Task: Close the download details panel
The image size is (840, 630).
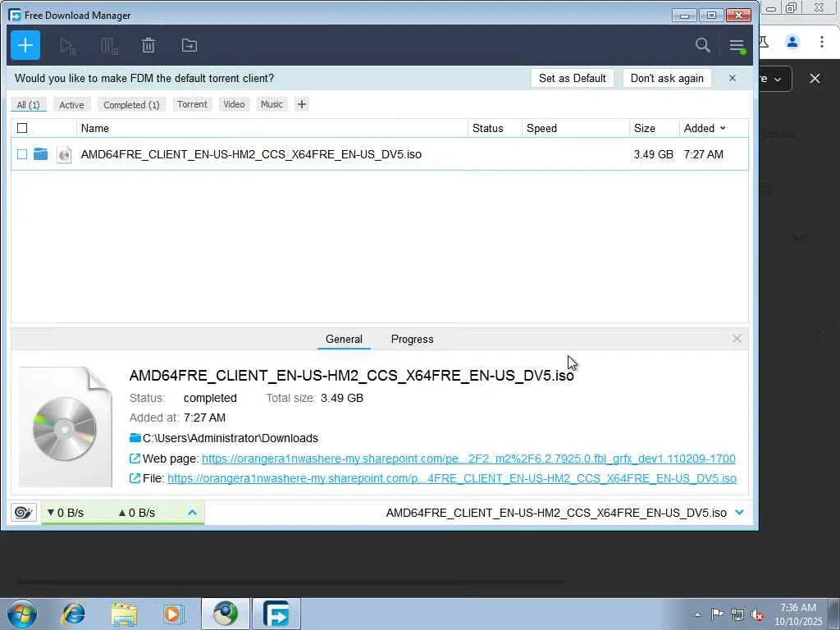Action: [x=737, y=339]
